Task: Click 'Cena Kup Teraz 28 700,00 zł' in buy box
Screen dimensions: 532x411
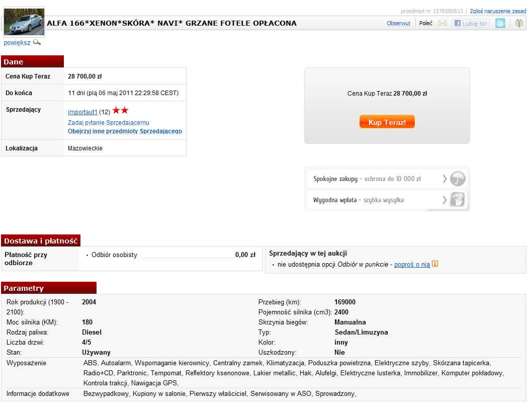Action: point(387,94)
